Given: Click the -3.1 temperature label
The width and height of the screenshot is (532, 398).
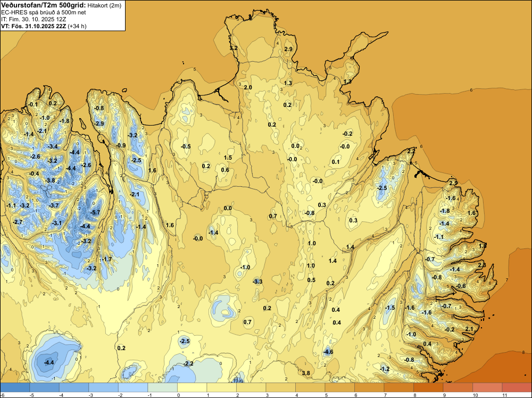Looking at the screenshot, I should [57, 223].
